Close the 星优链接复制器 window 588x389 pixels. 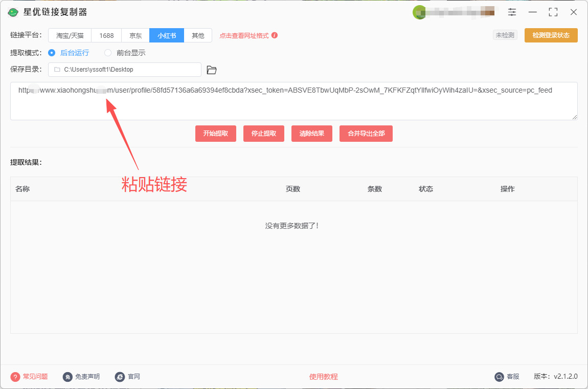[x=573, y=12]
